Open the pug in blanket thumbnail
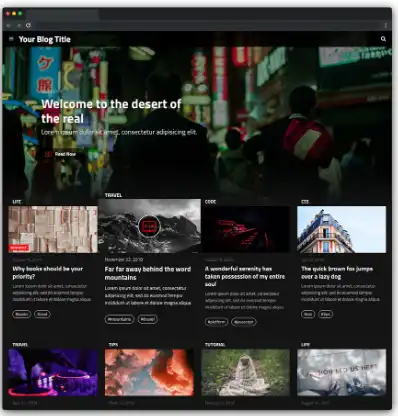 coord(246,372)
